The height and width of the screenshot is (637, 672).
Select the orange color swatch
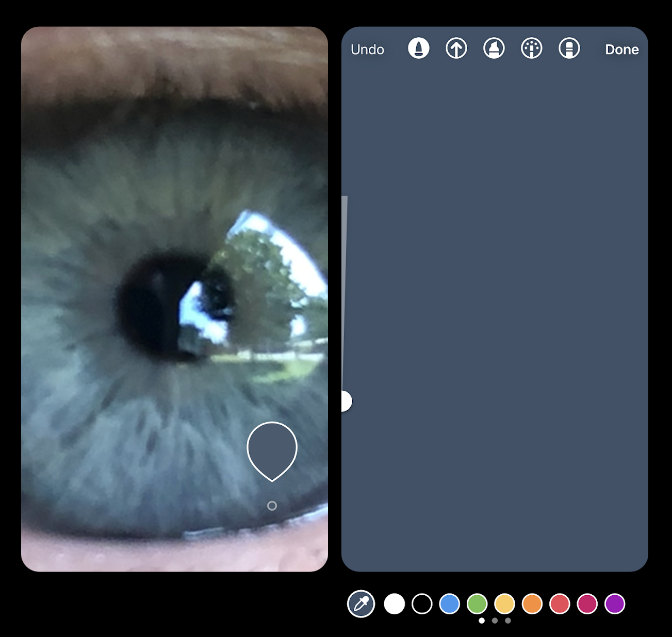click(x=532, y=604)
